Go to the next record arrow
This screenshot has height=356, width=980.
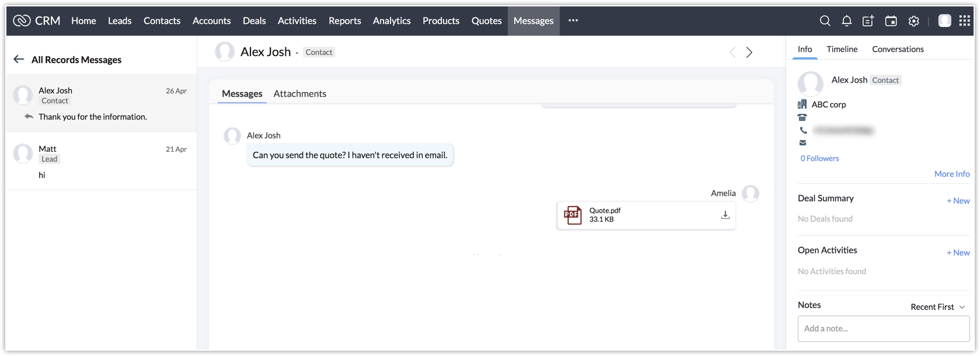pos(749,53)
